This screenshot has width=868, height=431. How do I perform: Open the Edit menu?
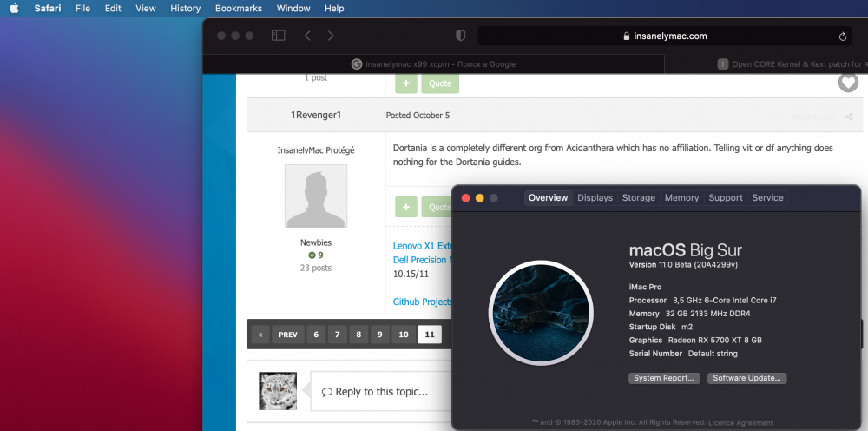[113, 9]
